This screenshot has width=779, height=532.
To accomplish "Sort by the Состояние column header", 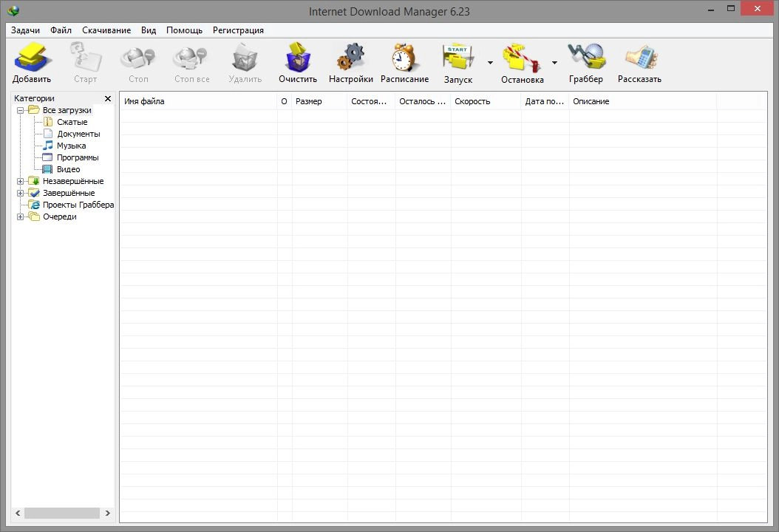I will point(371,101).
